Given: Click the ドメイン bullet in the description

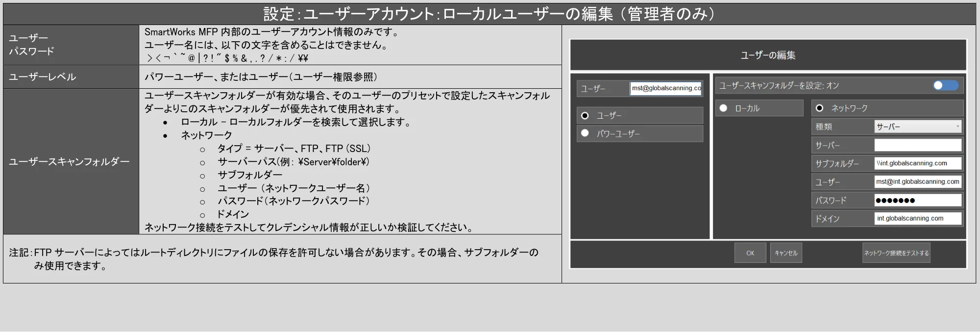Looking at the screenshot, I should 233,214.
